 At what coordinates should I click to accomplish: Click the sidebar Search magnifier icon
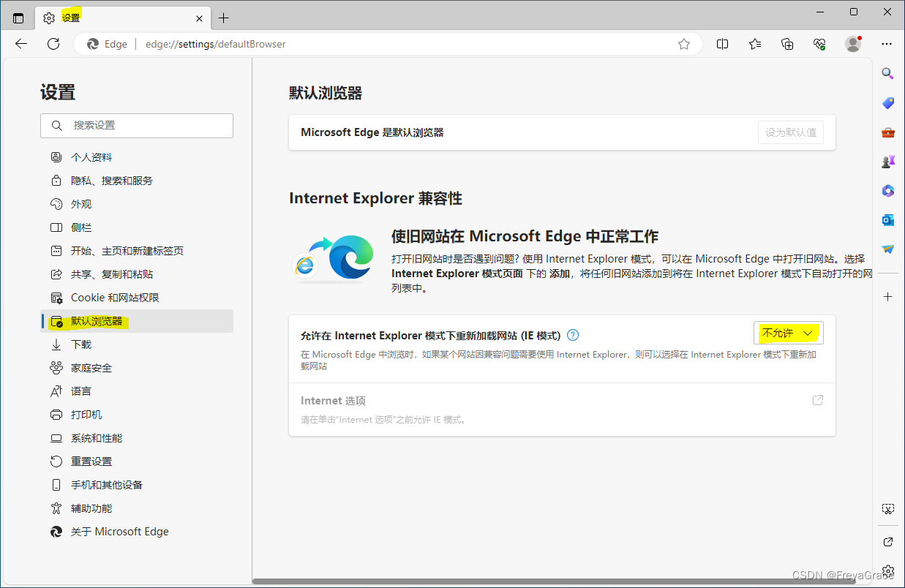(888, 74)
